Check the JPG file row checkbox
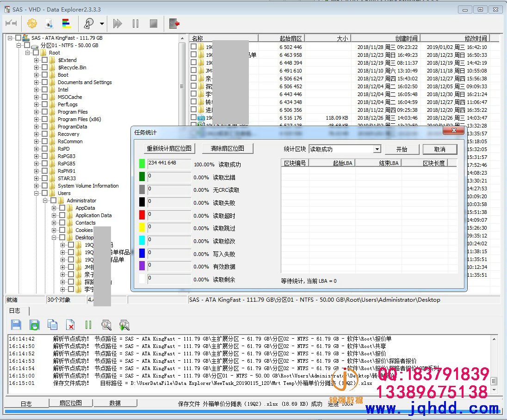Screen dimensions: 507x420 pos(193,118)
